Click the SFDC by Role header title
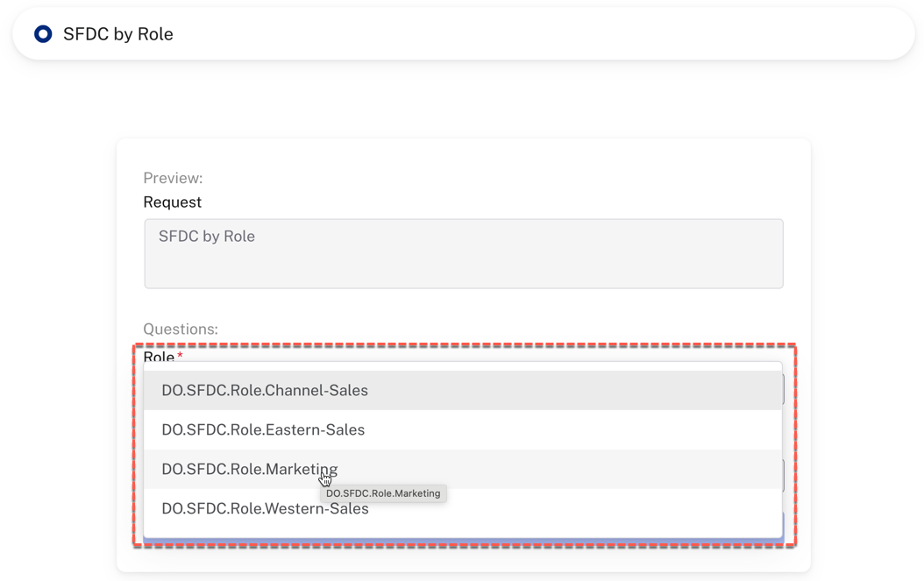The height and width of the screenshot is (581, 924). 118,34
